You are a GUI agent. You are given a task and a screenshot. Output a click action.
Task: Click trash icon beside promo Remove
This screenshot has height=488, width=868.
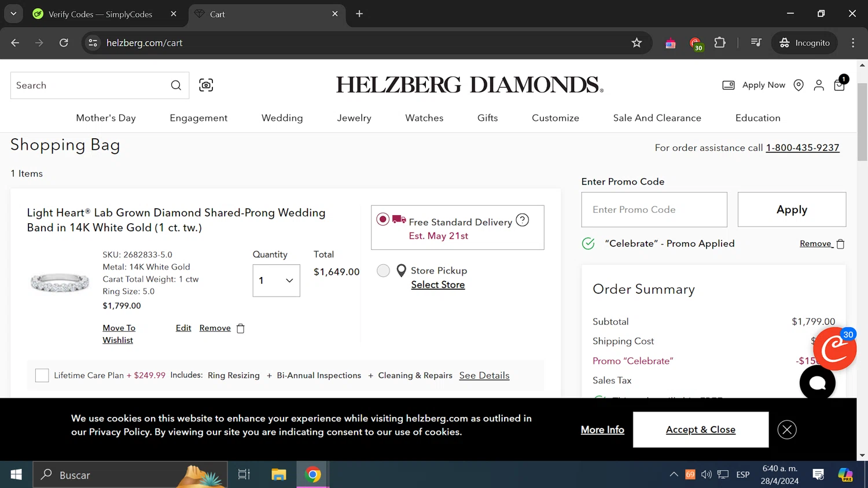(840, 244)
